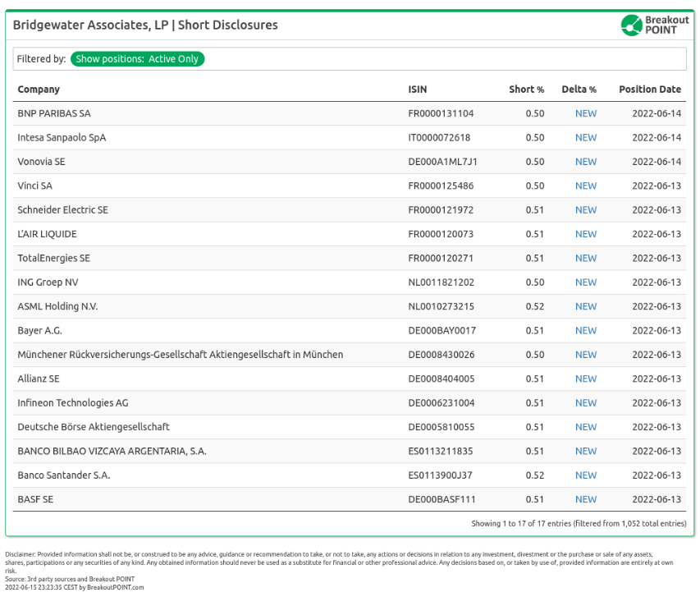Sort by Position Date column header

pyautogui.click(x=650, y=90)
